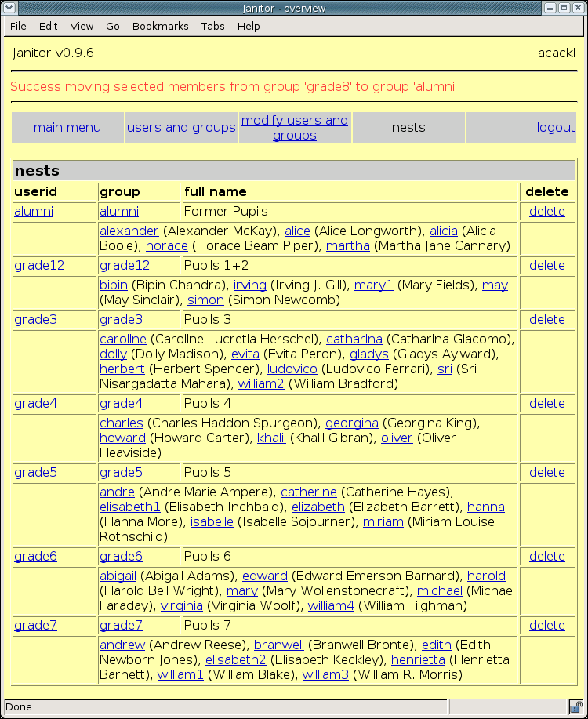
Task: Open the grade5 group link
Action: (x=121, y=472)
